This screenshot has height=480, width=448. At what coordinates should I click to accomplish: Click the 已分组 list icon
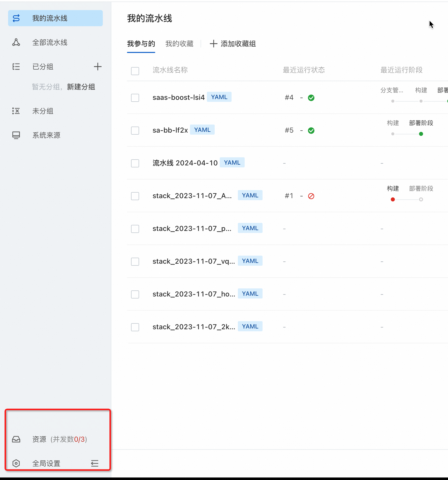coord(16,67)
